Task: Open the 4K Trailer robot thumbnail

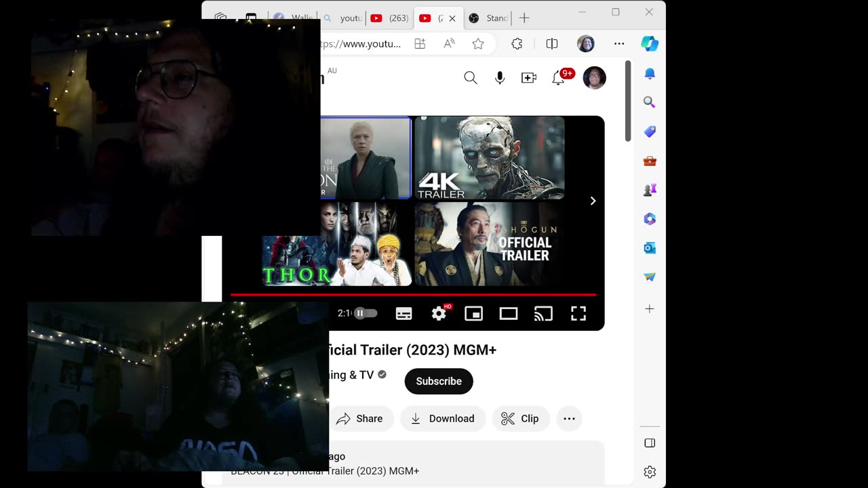Action: pyautogui.click(x=490, y=157)
